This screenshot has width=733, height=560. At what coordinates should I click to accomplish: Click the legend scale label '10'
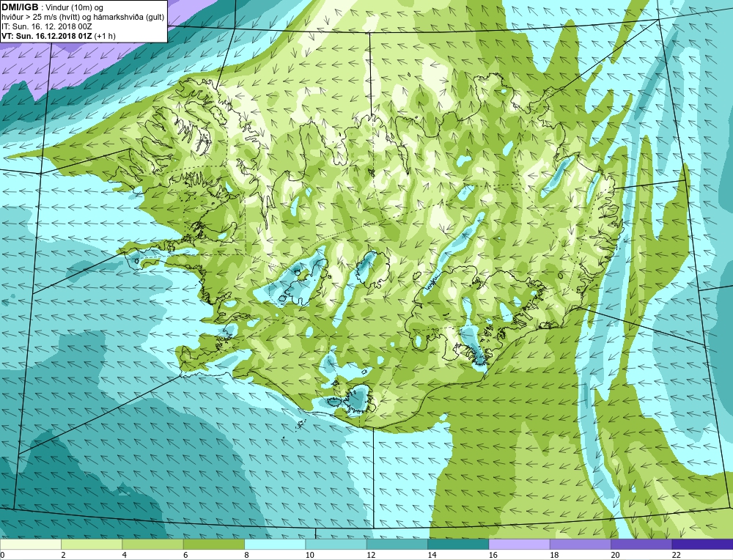click(309, 555)
